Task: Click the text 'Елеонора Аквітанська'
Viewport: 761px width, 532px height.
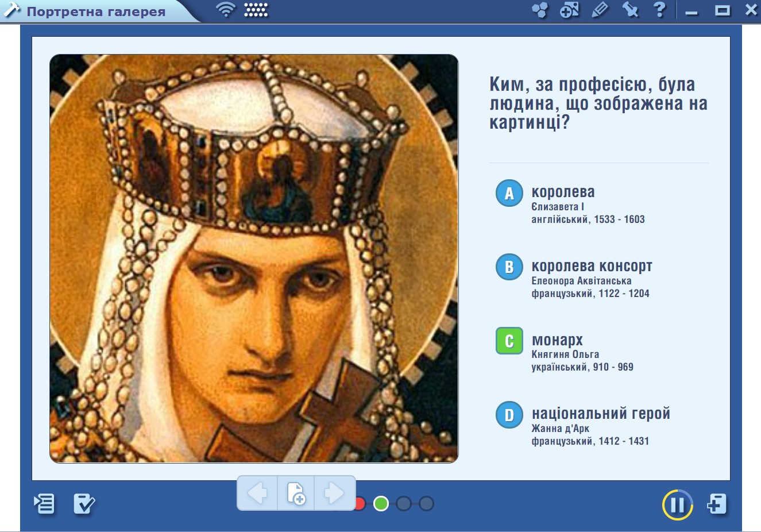Action: [581, 281]
